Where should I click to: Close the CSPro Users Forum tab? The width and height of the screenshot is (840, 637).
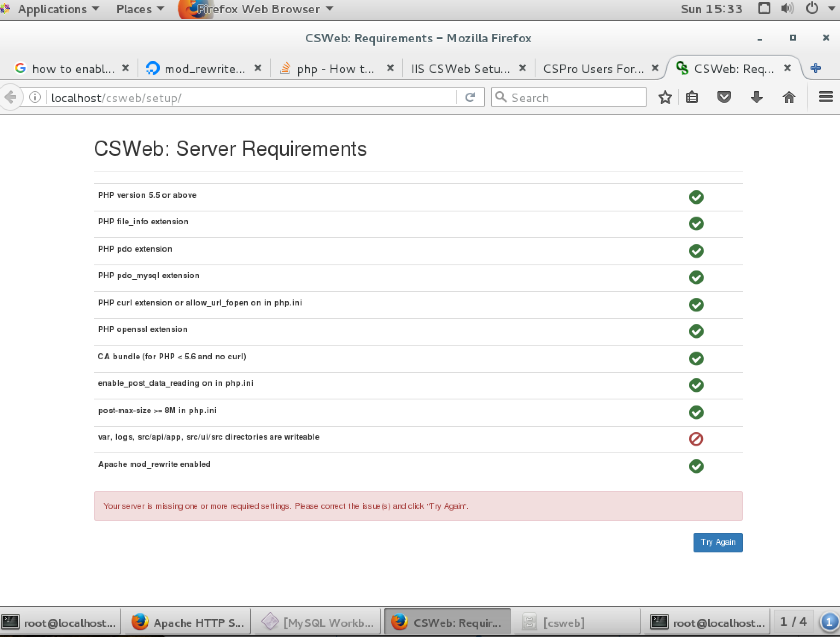click(x=655, y=68)
